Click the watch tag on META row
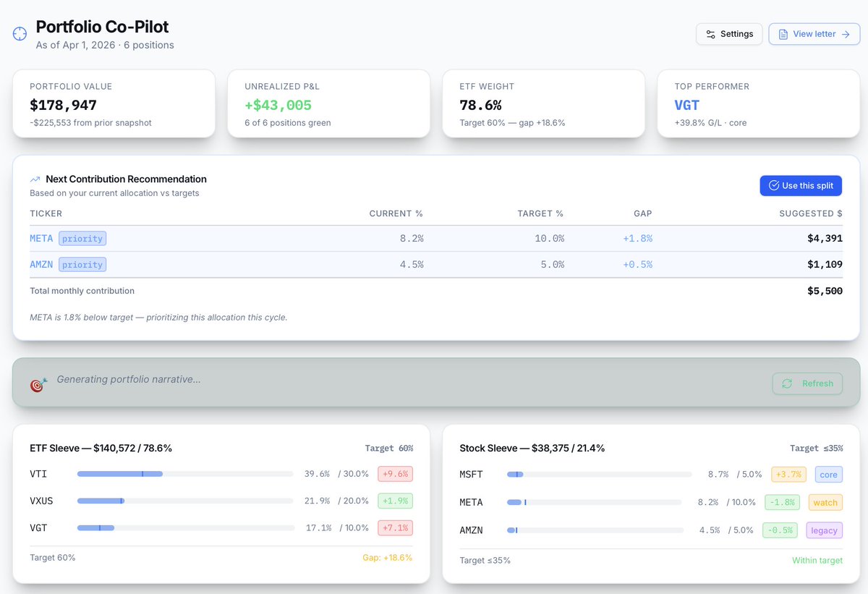This screenshot has height=594, width=868. point(825,502)
